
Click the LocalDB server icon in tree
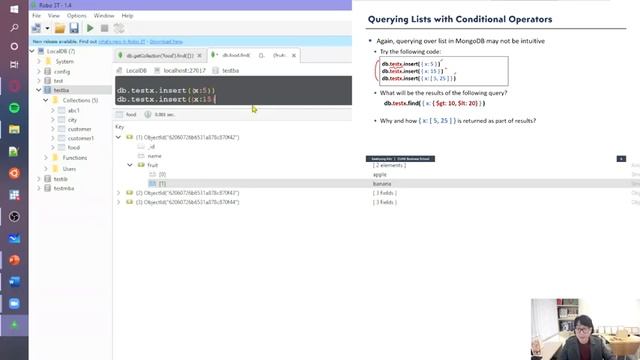coord(41,51)
